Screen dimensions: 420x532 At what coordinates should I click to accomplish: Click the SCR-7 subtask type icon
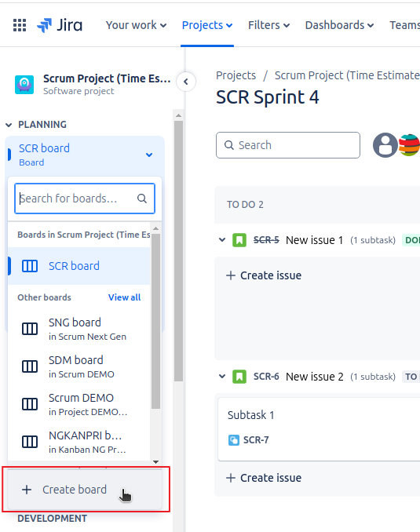(234, 440)
